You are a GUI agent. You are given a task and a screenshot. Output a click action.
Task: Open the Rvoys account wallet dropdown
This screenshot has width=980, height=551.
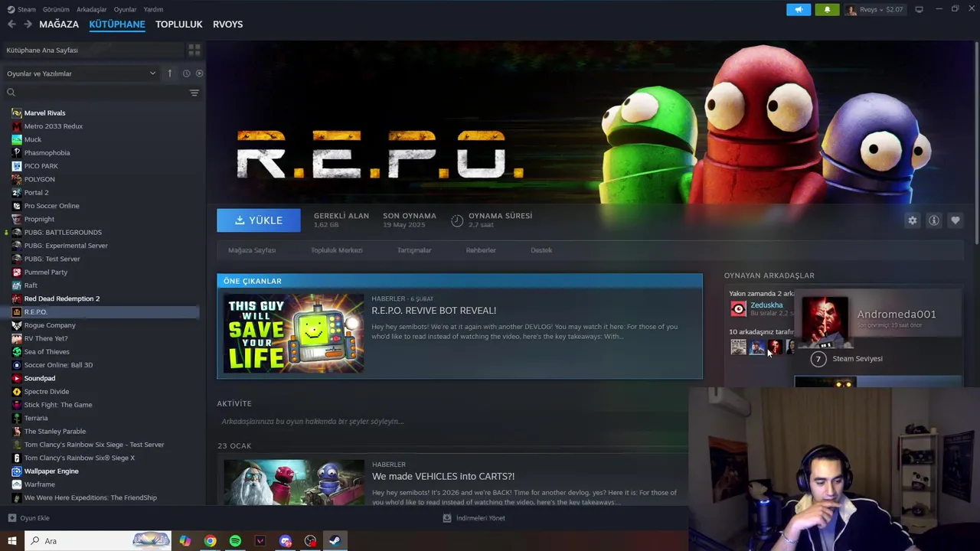pos(875,9)
